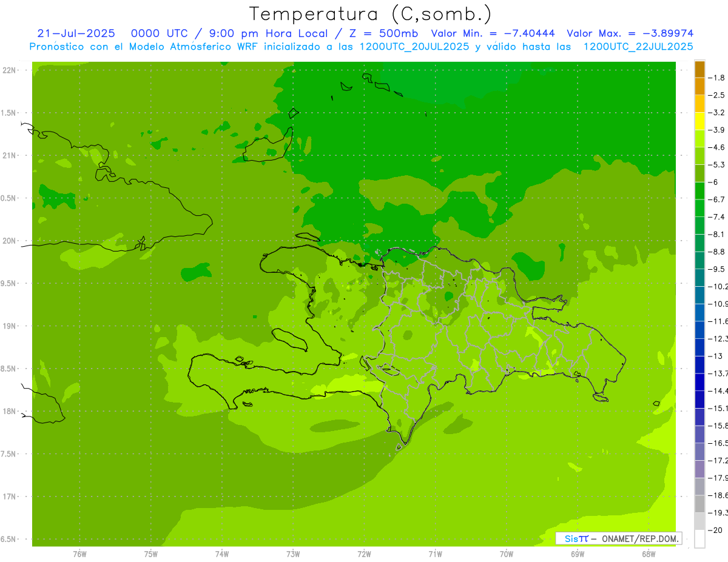Click the 19N latitude axis label
Screen dimensions: 728x562
pos(9,326)
